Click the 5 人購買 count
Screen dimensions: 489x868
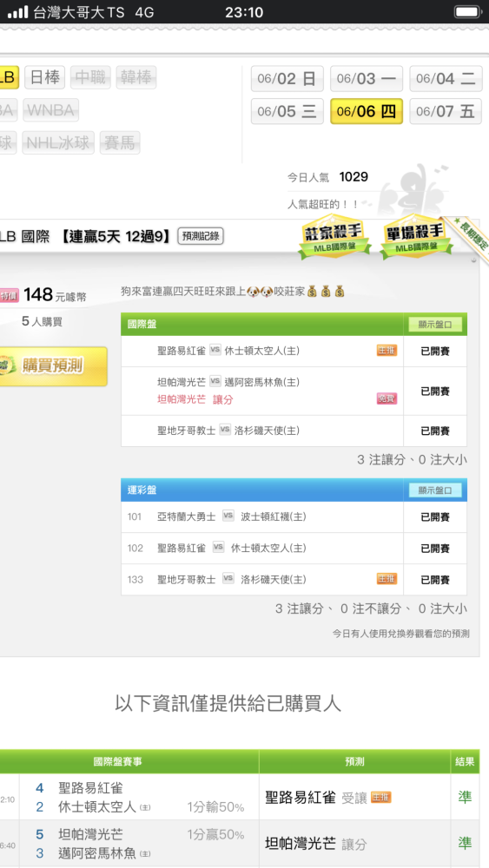42,322
